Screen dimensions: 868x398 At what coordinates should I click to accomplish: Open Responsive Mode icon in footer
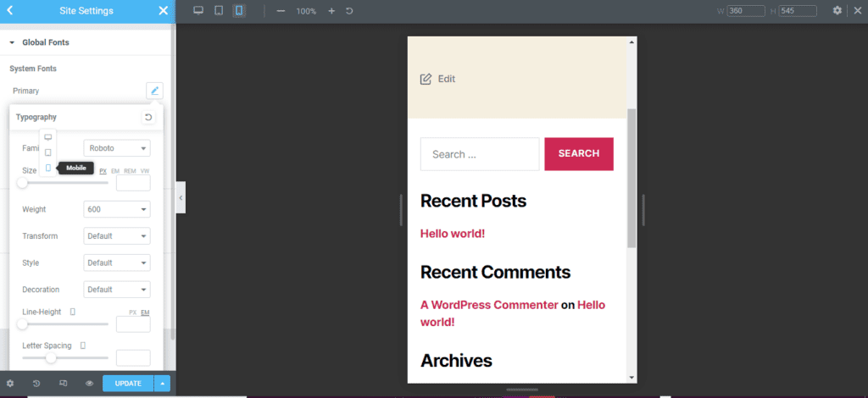click(63, 384)
